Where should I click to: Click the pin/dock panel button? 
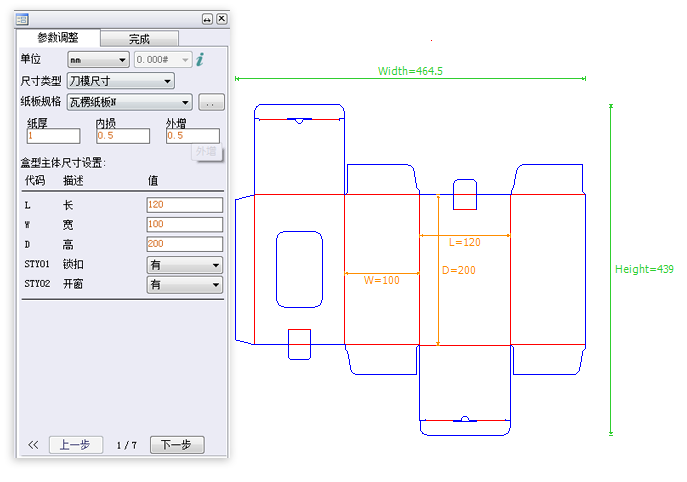point(207,19)
